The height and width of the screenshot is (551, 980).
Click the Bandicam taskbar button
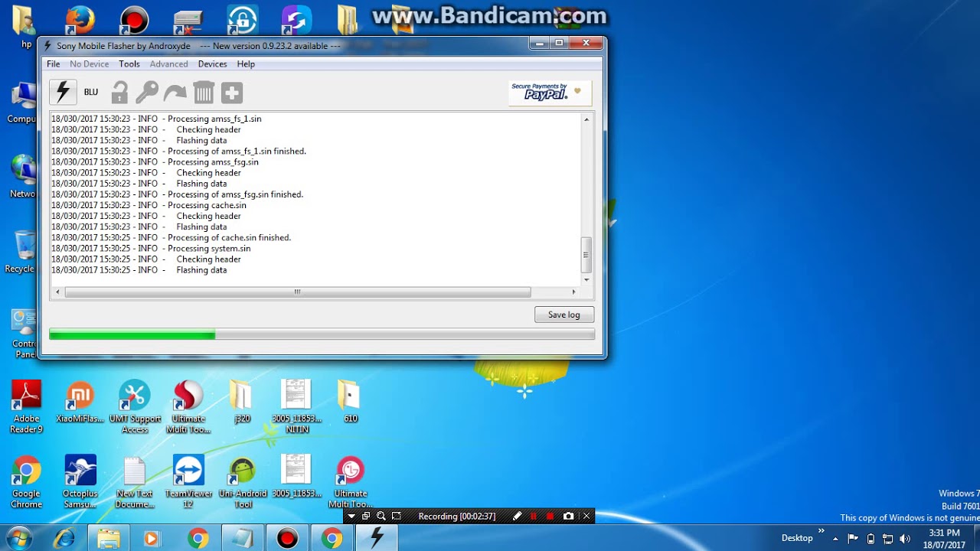[x=287, y=539]
